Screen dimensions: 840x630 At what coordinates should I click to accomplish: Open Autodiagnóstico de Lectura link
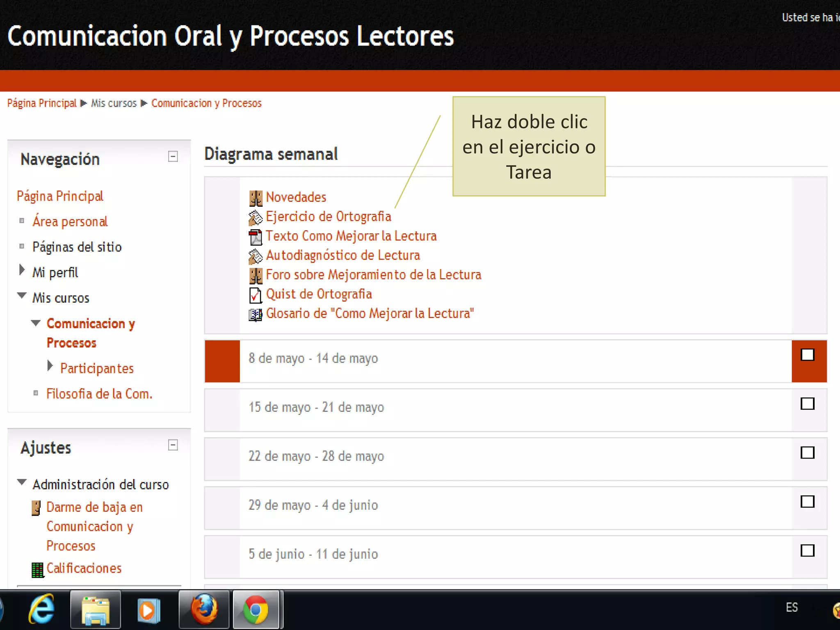pos(343,256)
